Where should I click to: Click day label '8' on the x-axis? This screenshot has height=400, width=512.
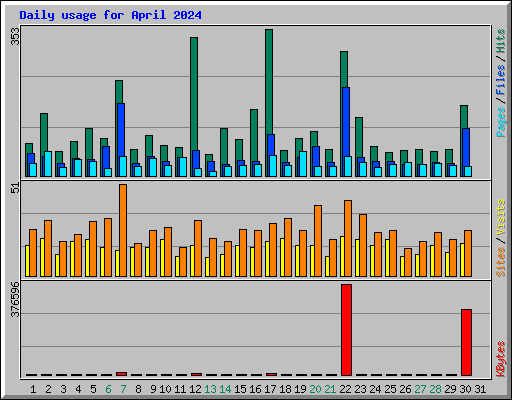coord(138,389)
